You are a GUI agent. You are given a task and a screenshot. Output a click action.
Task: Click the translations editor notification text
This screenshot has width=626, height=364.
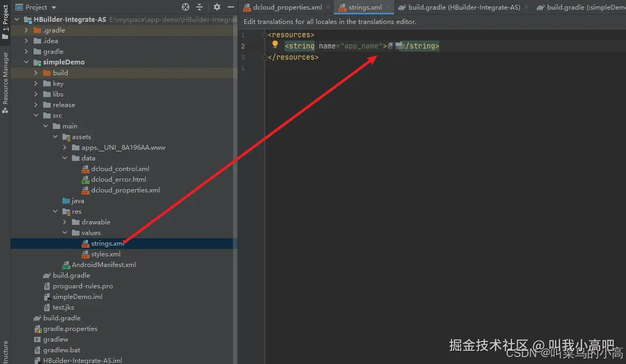pos(330,21)
